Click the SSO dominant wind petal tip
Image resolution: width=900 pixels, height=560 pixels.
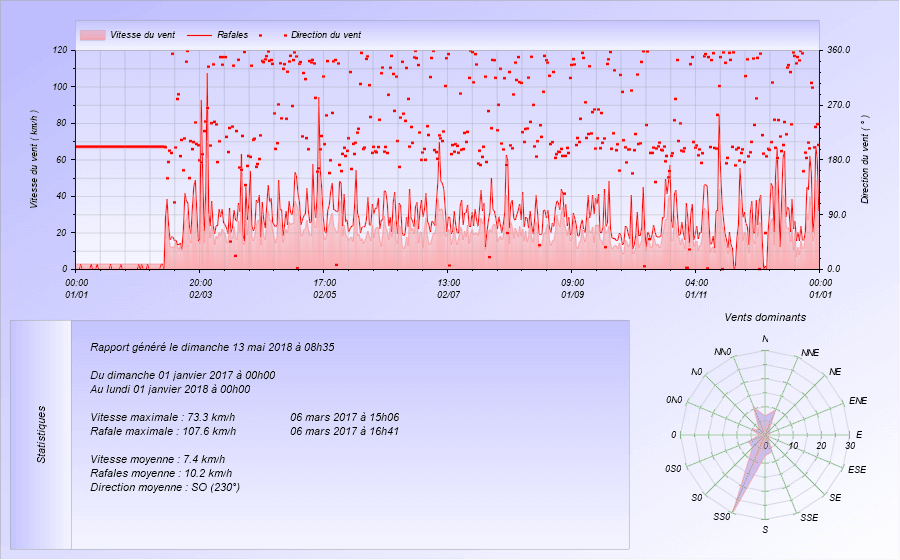pos(735,511)
